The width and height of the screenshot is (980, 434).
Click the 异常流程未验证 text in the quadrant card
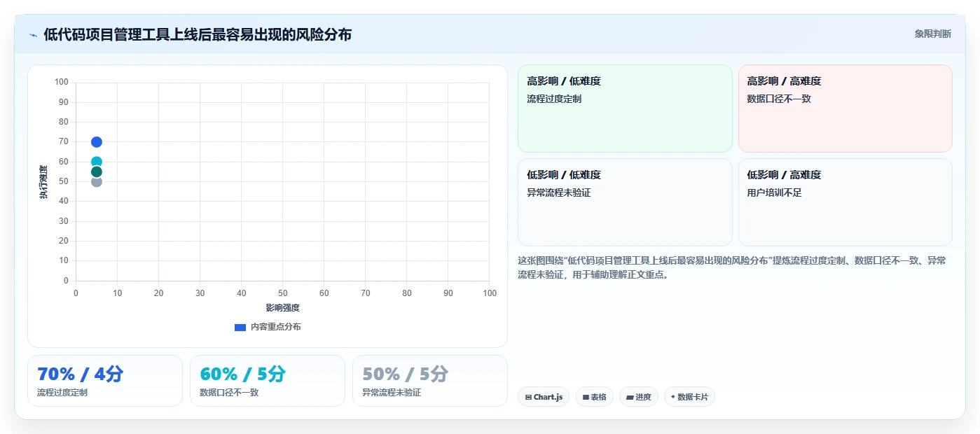[559, 192]
